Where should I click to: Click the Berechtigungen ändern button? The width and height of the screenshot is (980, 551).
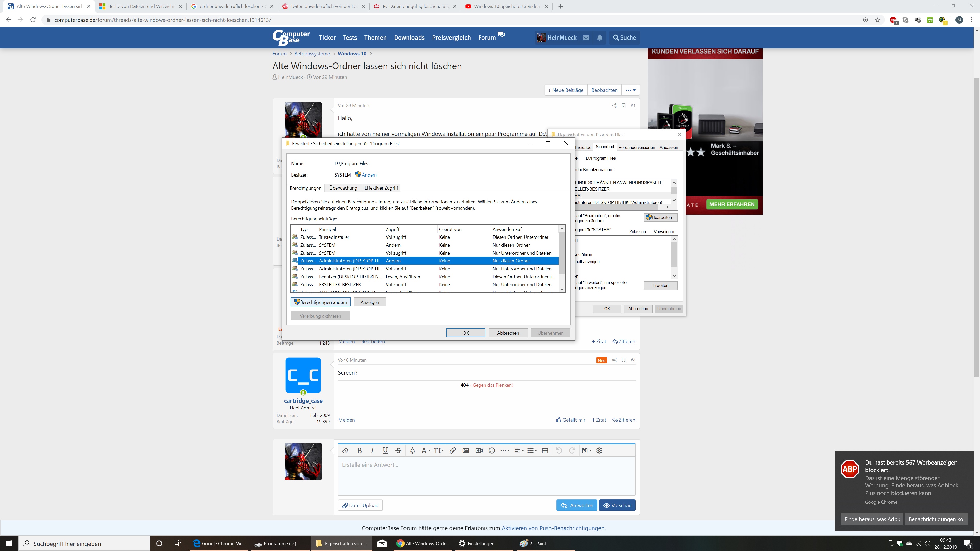tap(320, 302)
